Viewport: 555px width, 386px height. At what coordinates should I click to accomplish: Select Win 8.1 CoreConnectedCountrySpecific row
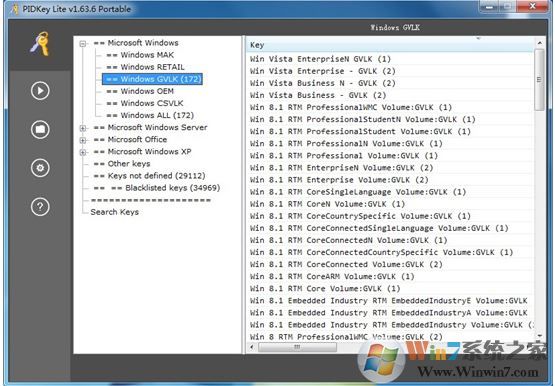[389, 252]
